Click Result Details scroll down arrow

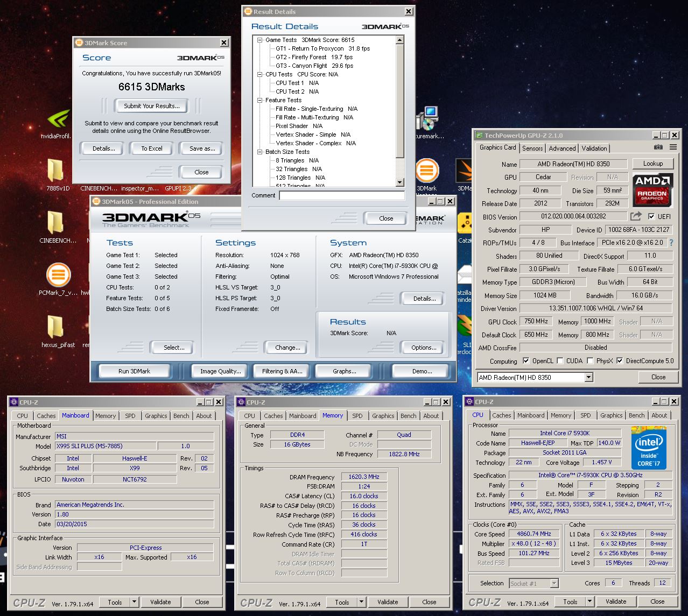[399, 182]
